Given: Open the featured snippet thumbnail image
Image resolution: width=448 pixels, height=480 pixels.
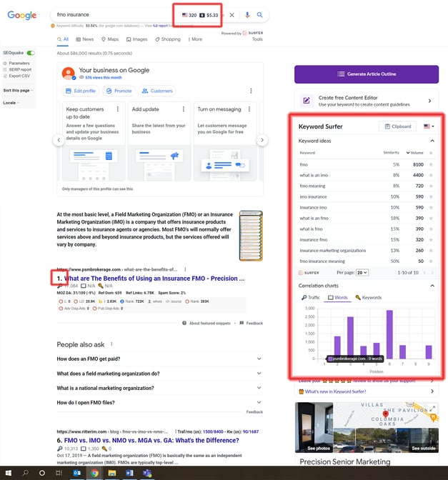Looking at the screenshot, I should pos(251,236).
